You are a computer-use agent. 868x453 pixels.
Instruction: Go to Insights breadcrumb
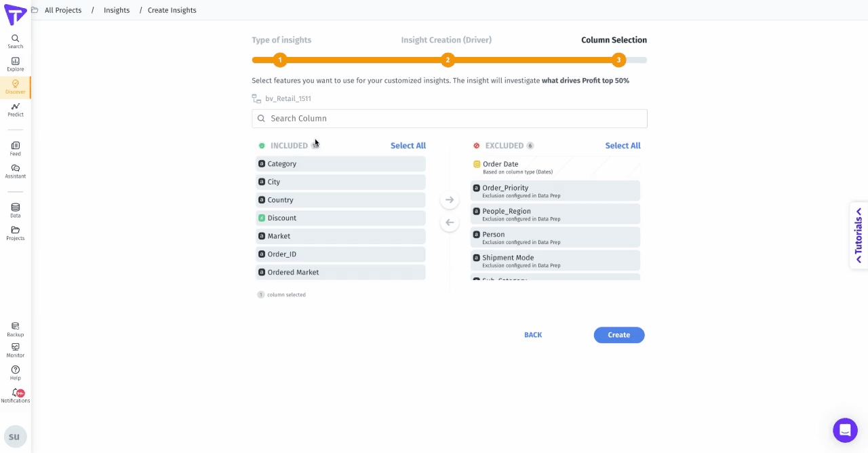(117, 10)
